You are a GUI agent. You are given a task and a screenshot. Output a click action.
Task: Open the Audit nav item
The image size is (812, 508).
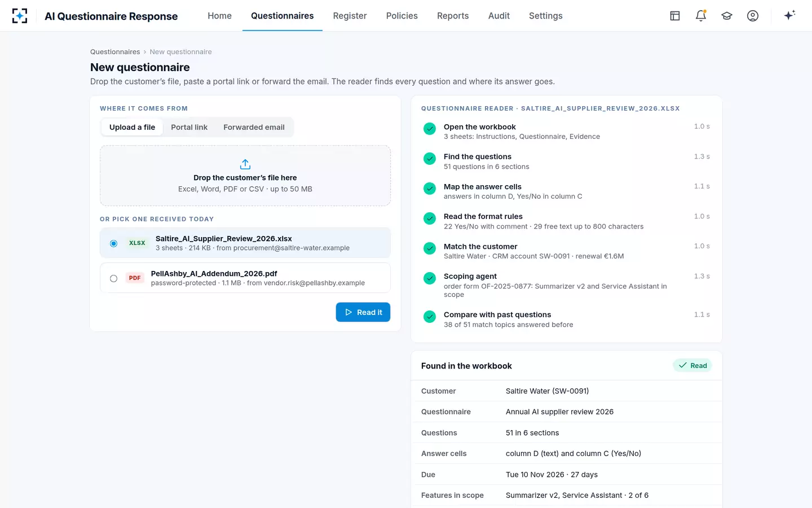click(499, 16)
